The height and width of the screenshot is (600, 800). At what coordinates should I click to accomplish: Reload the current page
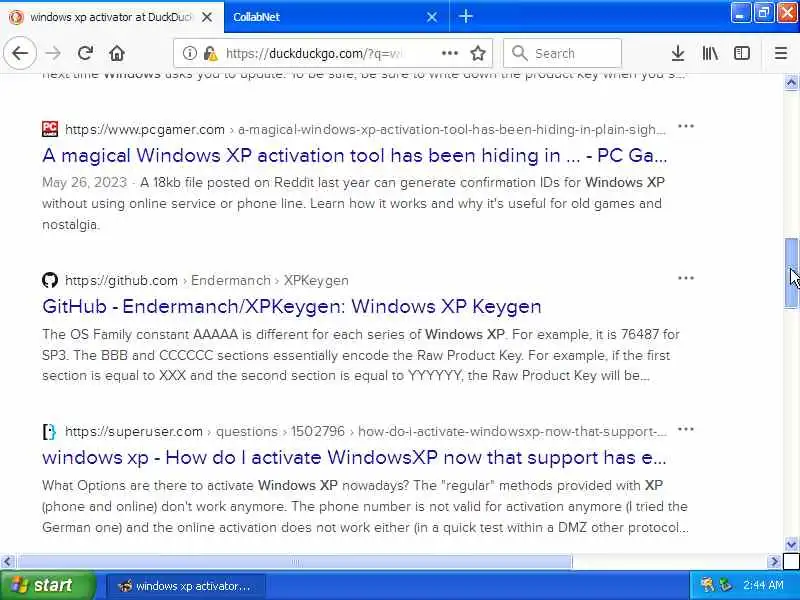[x=85, y=53]
